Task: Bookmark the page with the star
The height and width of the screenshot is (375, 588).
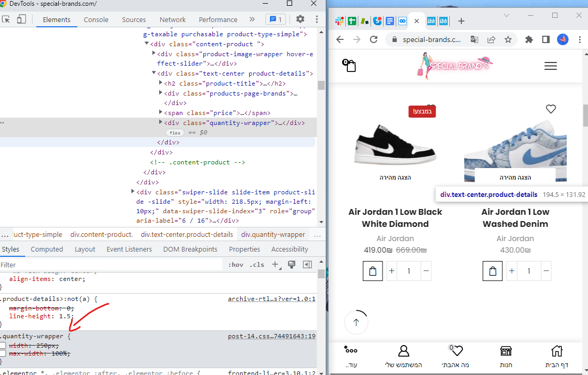Action: 508,39
